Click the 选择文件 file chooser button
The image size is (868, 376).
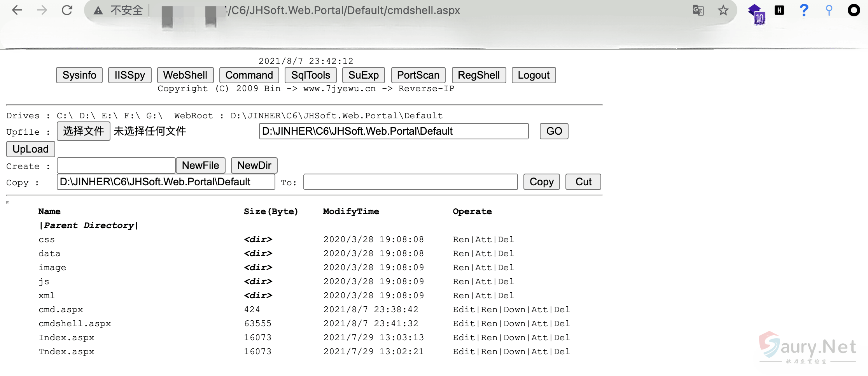(84, 131)
